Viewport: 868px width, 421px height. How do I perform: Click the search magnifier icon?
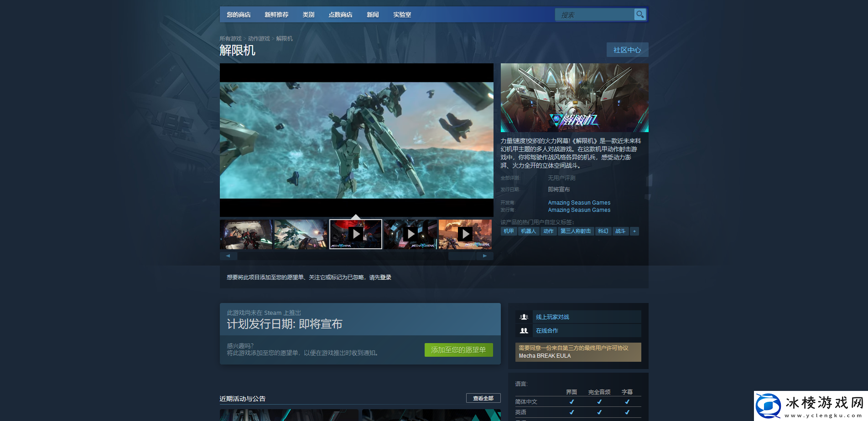coord(640,15)
